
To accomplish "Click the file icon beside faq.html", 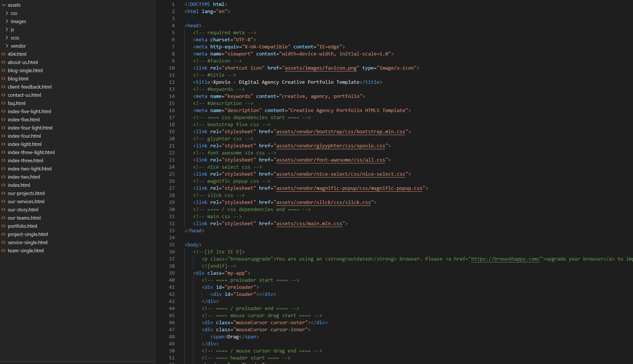I will coord(4,103).
